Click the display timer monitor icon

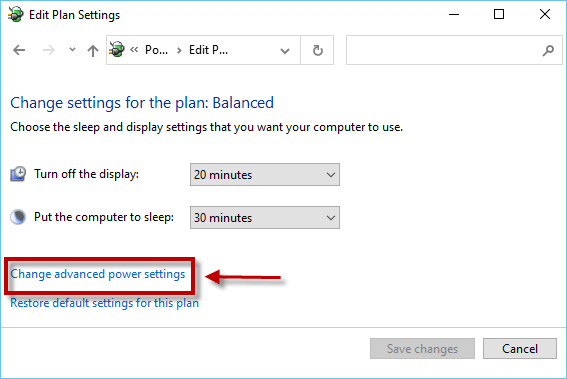(18, 174)
